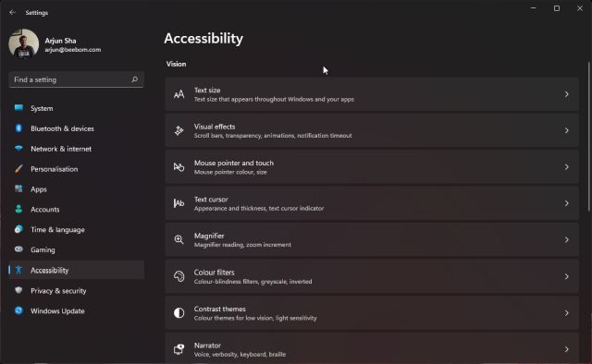Click arjun@beebom.com email text

point(73,50)
